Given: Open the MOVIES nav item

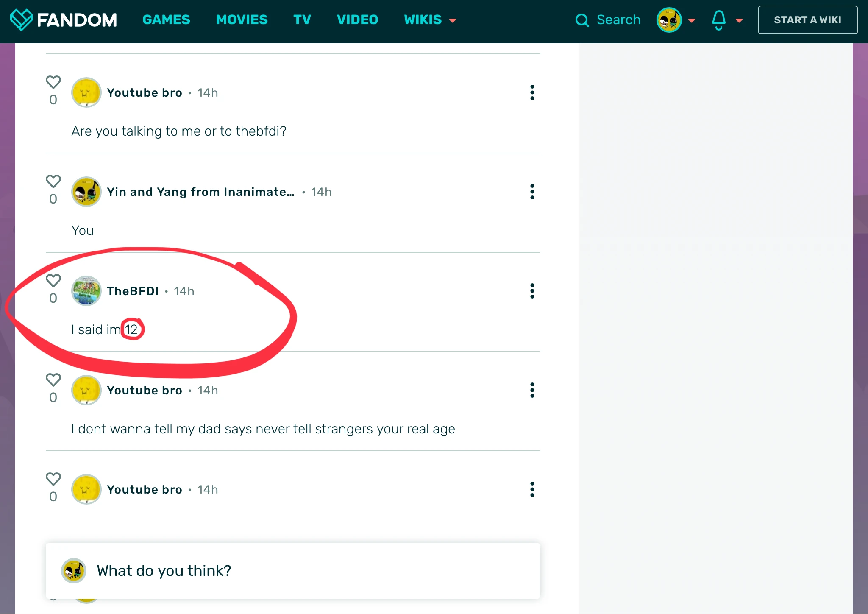Looking at the screenshot, I should coord(242,20).
